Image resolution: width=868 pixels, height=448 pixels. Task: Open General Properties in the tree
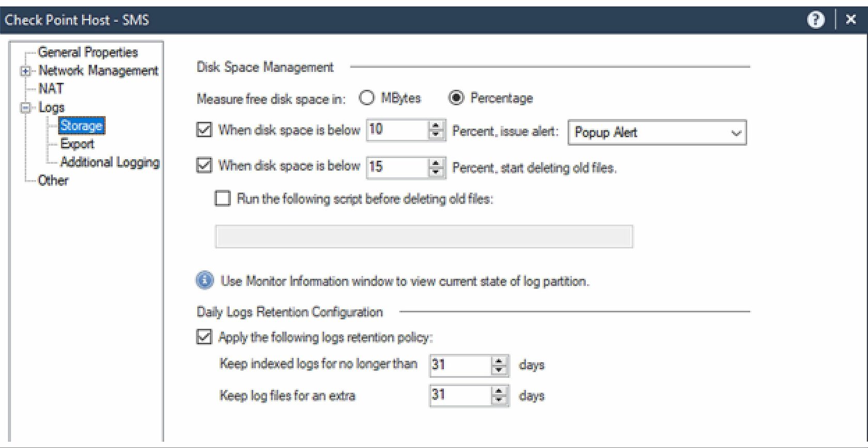(88, 53)
